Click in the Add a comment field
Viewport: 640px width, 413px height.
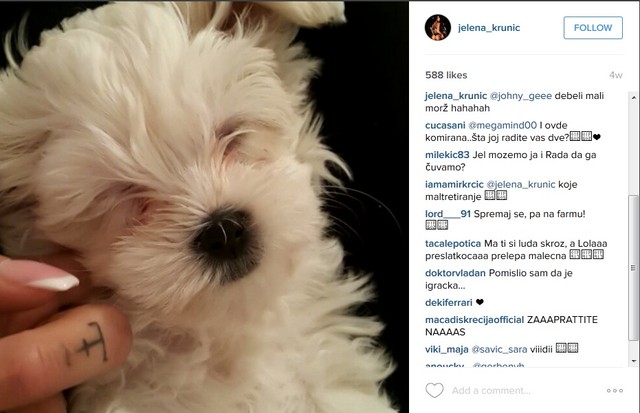524,391
